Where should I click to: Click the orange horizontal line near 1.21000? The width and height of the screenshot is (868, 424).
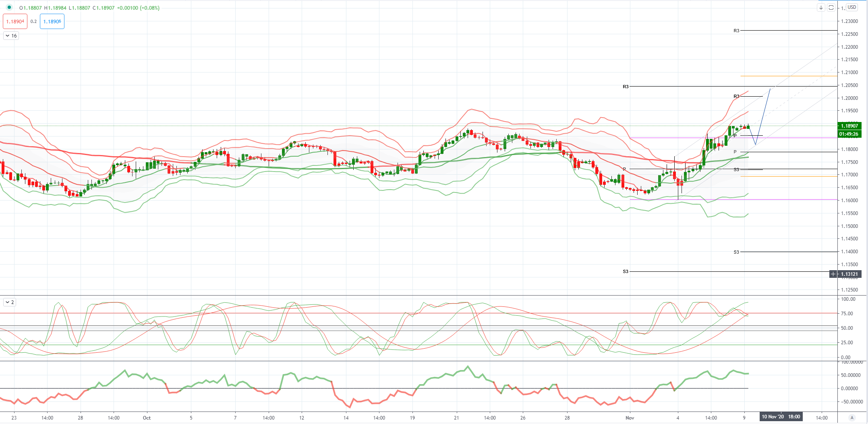click(x=789, y=76)
